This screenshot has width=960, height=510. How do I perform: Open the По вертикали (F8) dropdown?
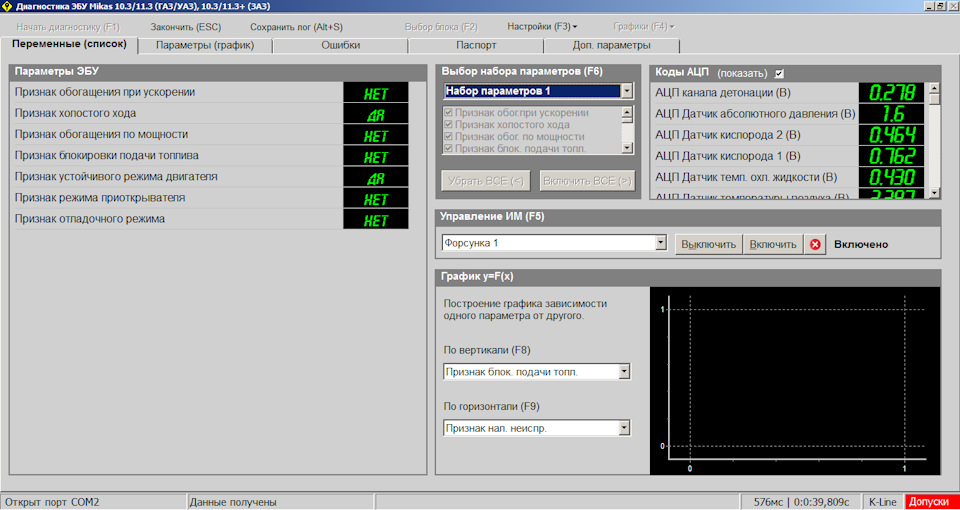(x=624, y=372)
